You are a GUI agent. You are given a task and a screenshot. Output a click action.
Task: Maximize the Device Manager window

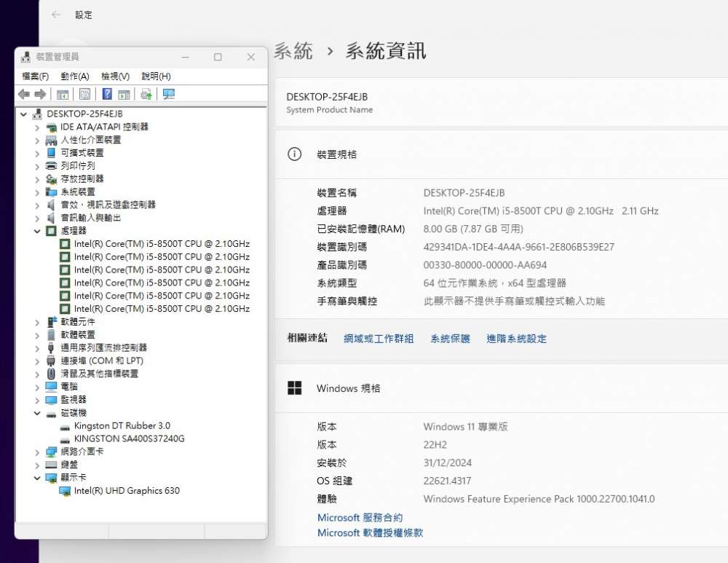[218, 57]
